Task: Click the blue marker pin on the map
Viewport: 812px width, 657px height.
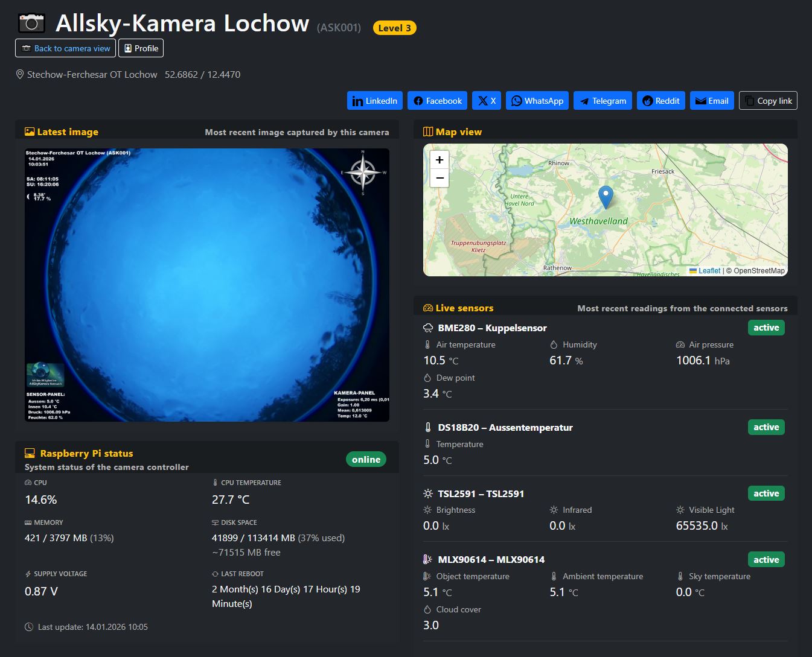Action: pyautogui.click(x=605, y=197)
